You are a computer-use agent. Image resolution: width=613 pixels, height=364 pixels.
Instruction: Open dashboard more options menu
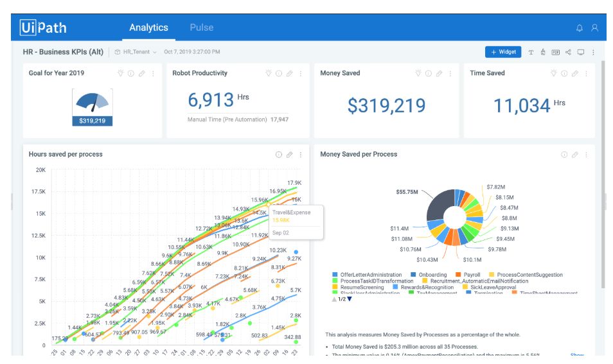click(593, 52)
